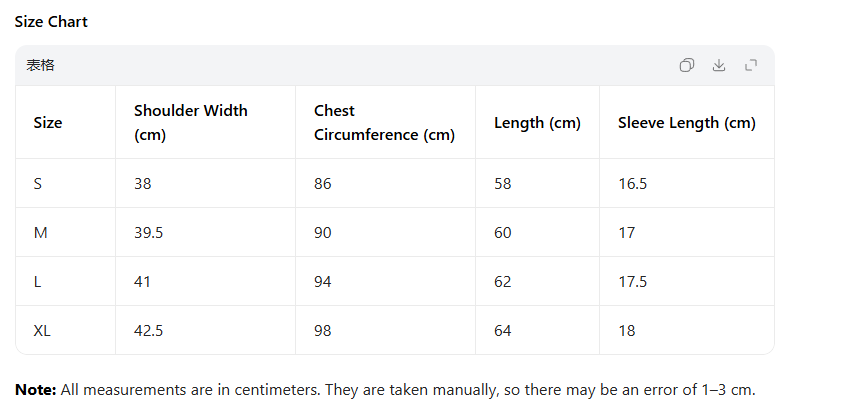Click the M size row cell

tap(40, 233)
